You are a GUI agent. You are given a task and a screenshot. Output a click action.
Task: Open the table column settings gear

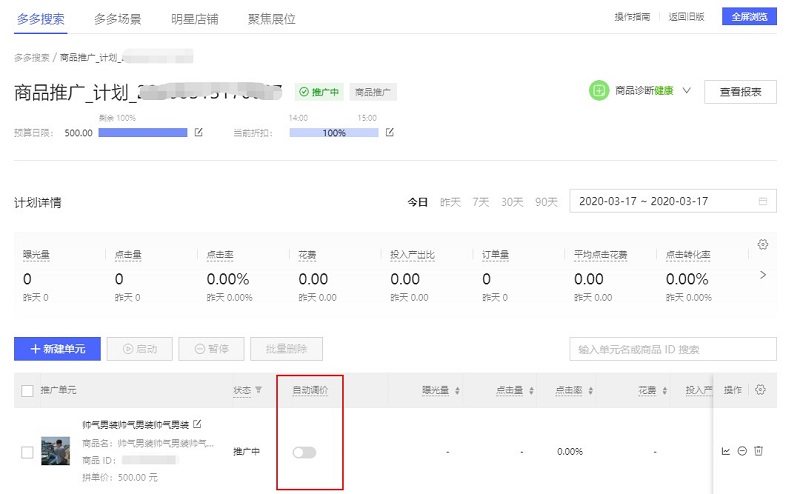click(760, 389)
